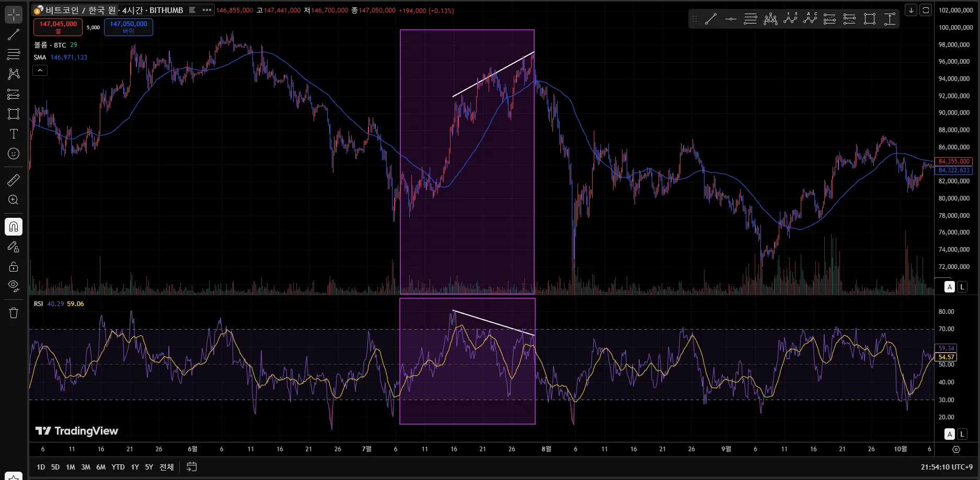Open the Fibonacci tools in left sidebar
The height and width of the screenshot is (480, 980).
pos(14,54)
